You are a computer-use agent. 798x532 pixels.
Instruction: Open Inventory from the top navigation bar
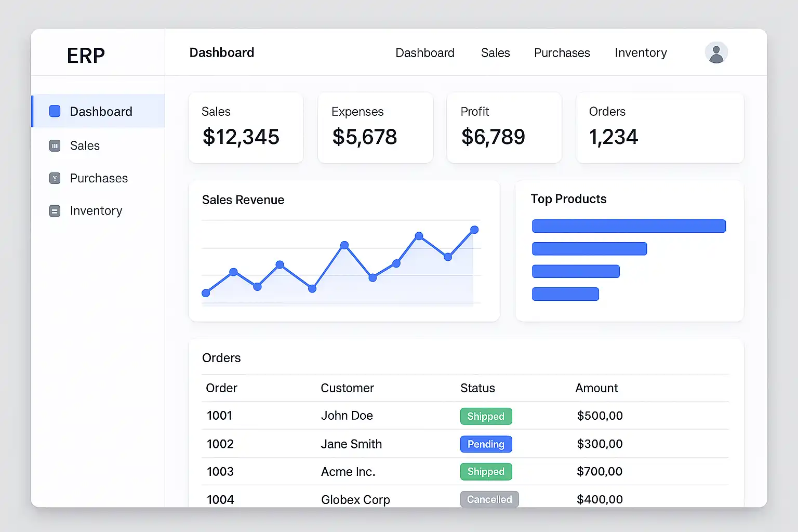pos(641,53)
